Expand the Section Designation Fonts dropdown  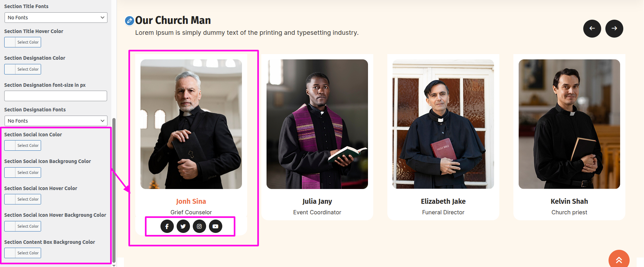click(56, 121)
